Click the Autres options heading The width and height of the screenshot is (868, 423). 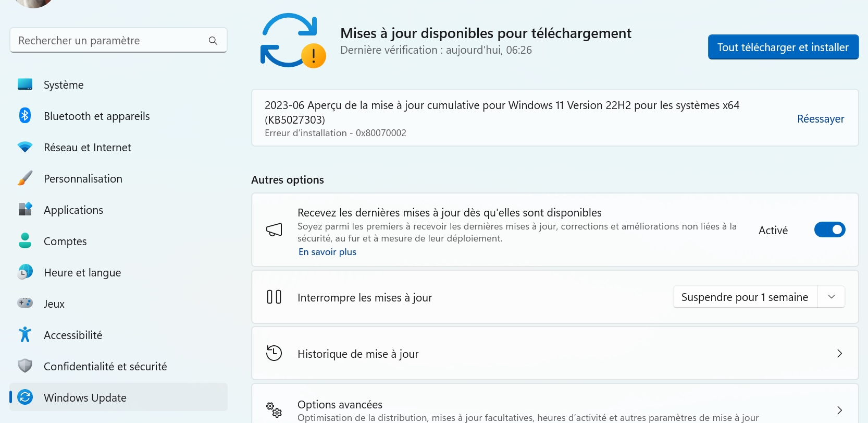(x=288, y=180)
